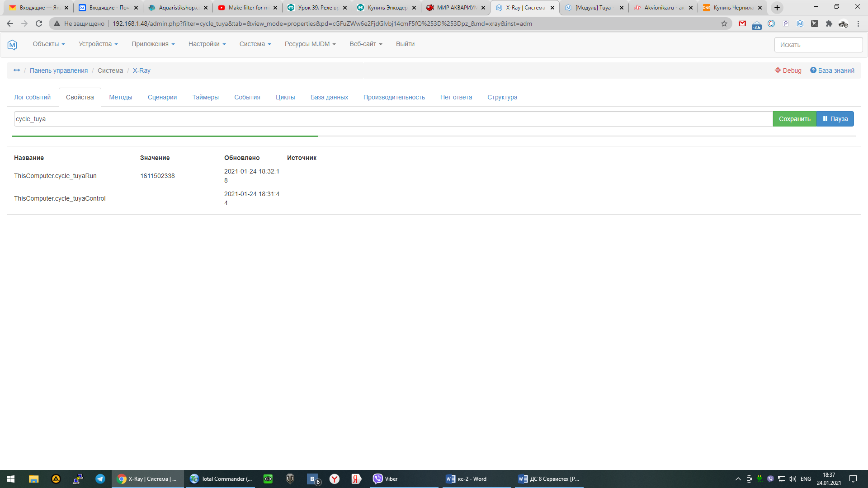
Task: Switch to the Циклы tab
Action: click(x=285, y=97)
